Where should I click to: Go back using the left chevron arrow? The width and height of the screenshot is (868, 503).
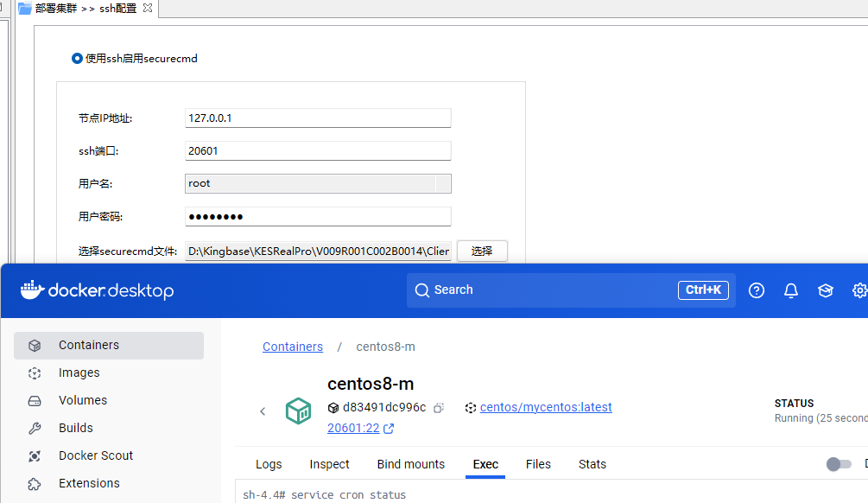[263, 411]
